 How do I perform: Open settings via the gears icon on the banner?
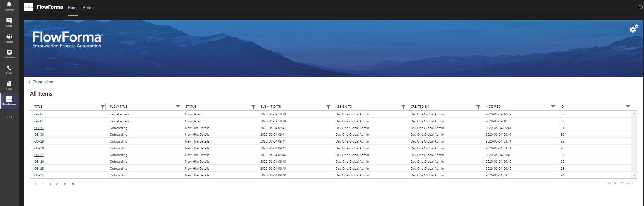(x=634, y=29)
